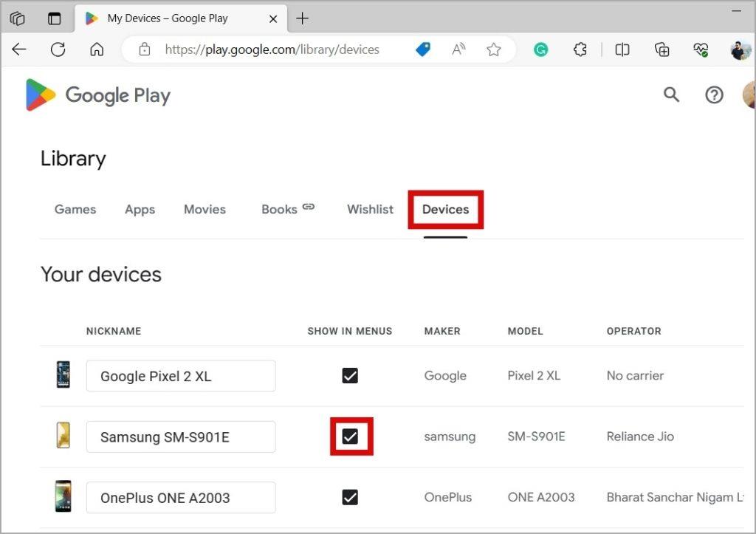This screenshot has width=756, height=534.
Task: Go to browser home page icon
Action: 97,49
